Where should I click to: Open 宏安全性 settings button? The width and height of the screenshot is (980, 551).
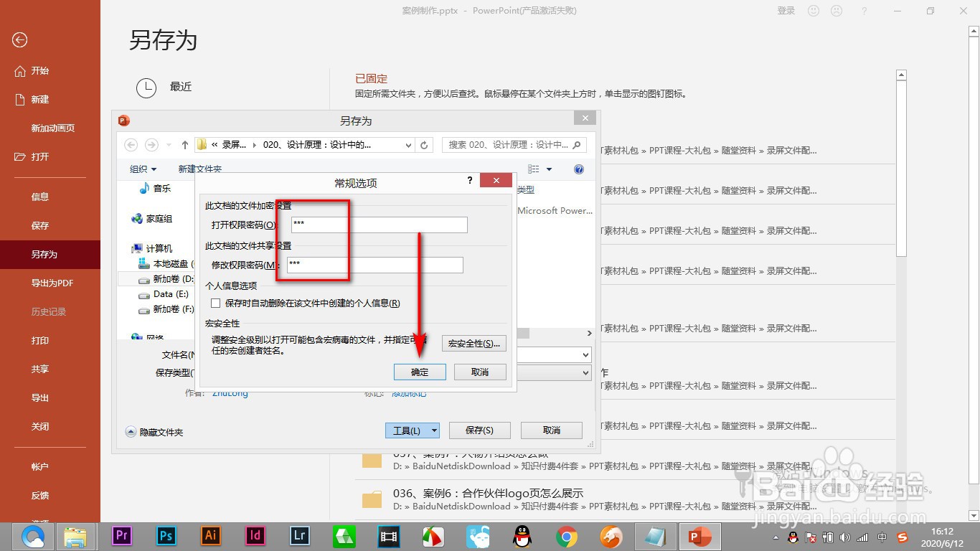click(x=474, y=344)
